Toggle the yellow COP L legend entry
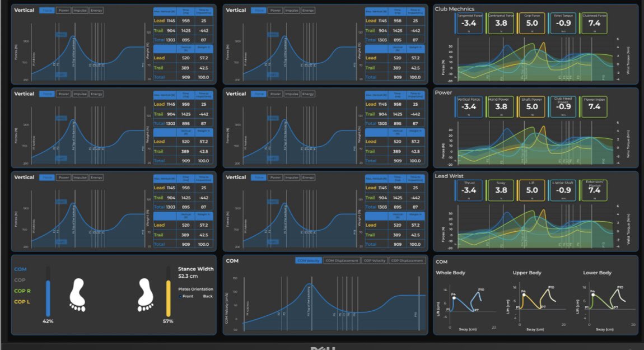Image resolution: width=644 pixels, height=350 pixels. (x=22, y=301)
